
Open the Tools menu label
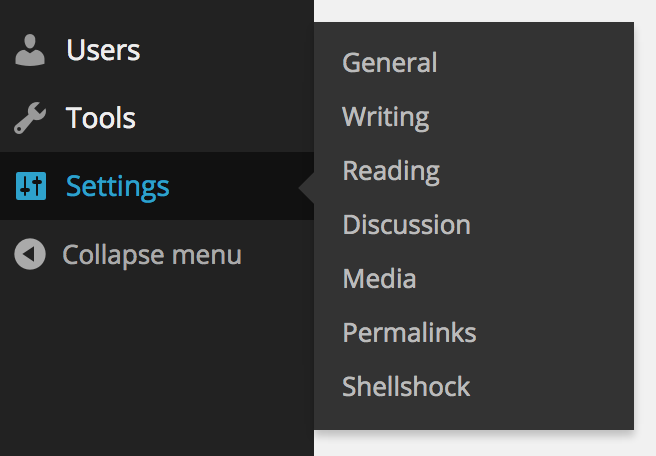(x=100, y=118)
